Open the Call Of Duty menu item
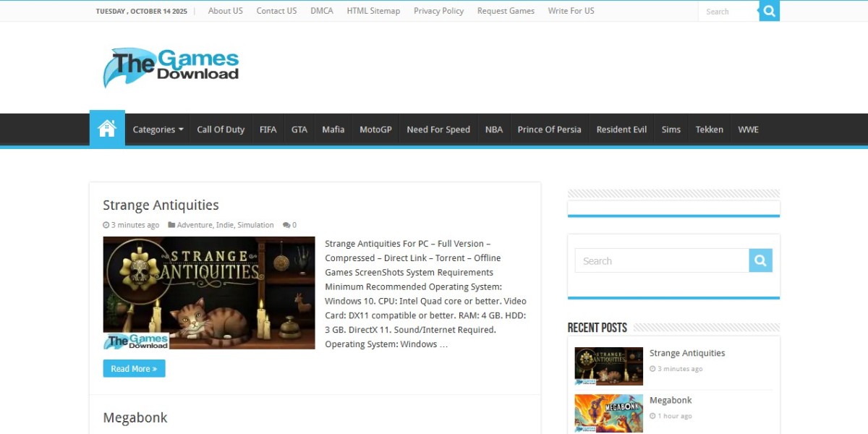The width and height of the screenshot is (868, 434). 221,129
